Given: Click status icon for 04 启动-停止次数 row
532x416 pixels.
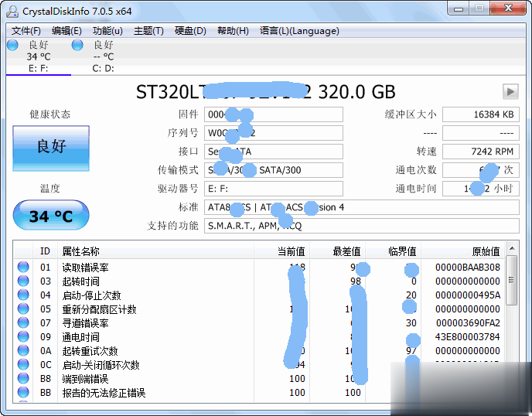Looking at the screenshot, I should click(x=23, y=295).
